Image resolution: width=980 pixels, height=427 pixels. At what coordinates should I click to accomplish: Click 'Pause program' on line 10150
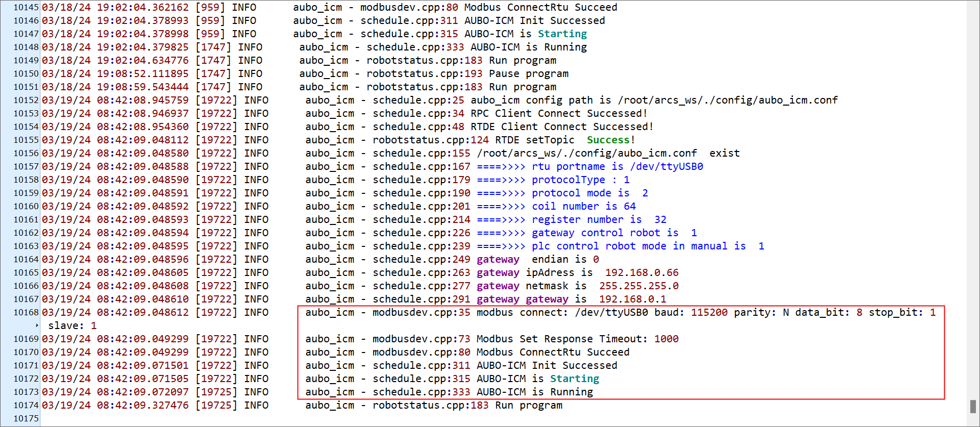click(x=529, y=73)
